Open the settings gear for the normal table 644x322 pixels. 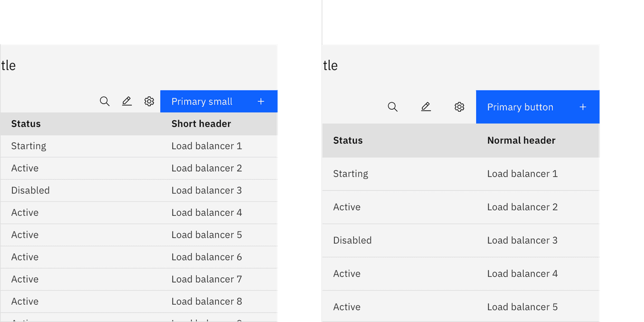click(460, 107)
